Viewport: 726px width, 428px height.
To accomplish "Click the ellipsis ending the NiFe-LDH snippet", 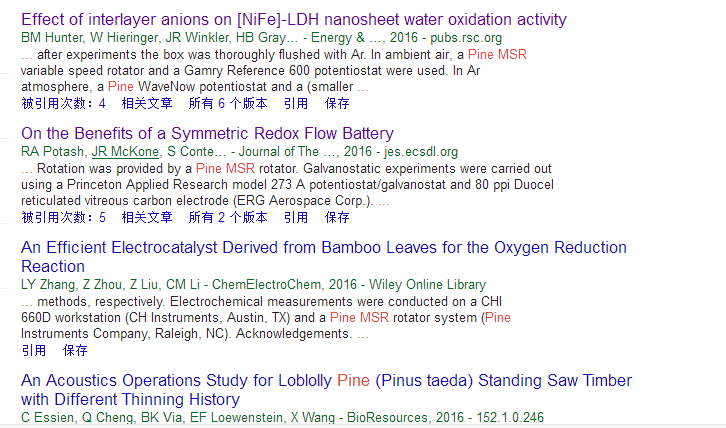I will click(363, 87).
